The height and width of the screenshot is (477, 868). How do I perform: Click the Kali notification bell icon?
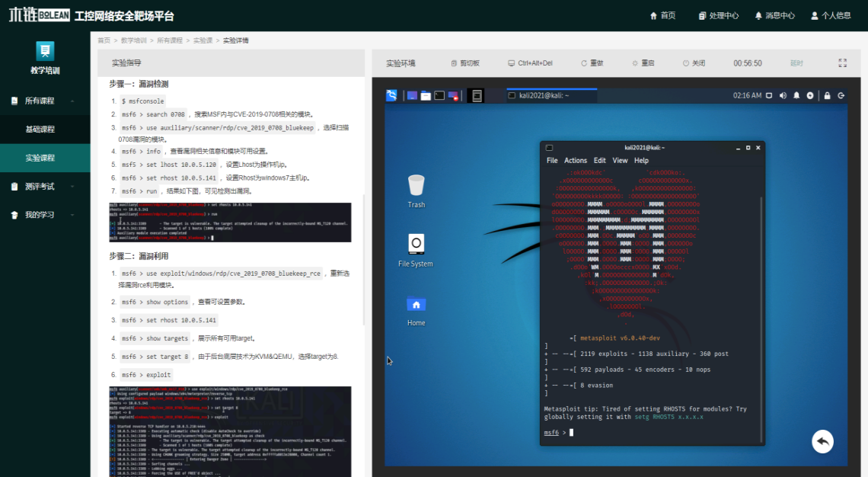tap(796, 96)
